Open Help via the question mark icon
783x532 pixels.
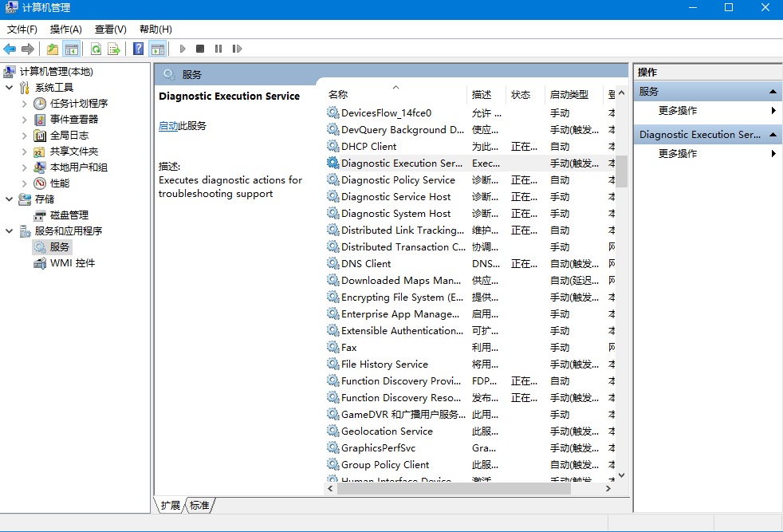pyautogui.click(x=139, y=49)
